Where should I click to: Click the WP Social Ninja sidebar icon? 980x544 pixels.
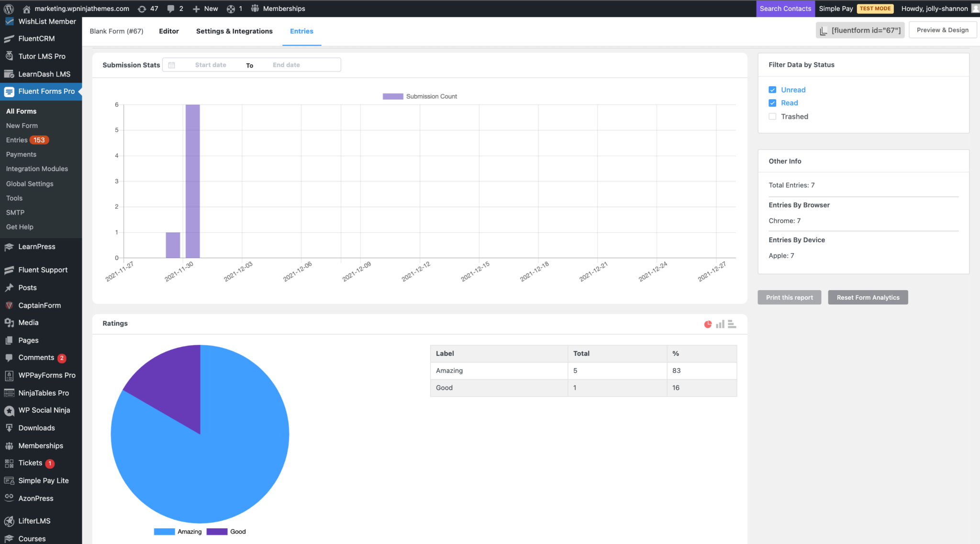coord(9,410)
